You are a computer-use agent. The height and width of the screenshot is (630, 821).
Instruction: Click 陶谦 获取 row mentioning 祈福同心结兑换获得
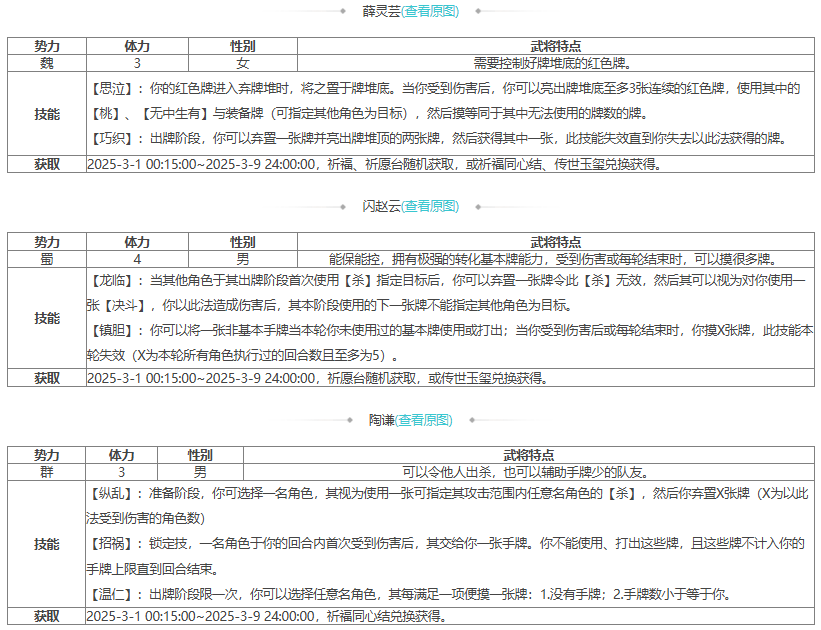pyautogui.click(x=266, y=615)
